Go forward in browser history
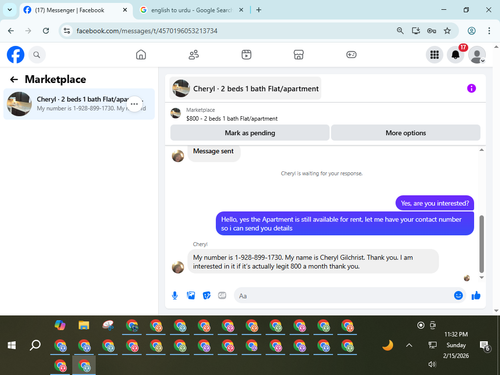 click(28, 31)
